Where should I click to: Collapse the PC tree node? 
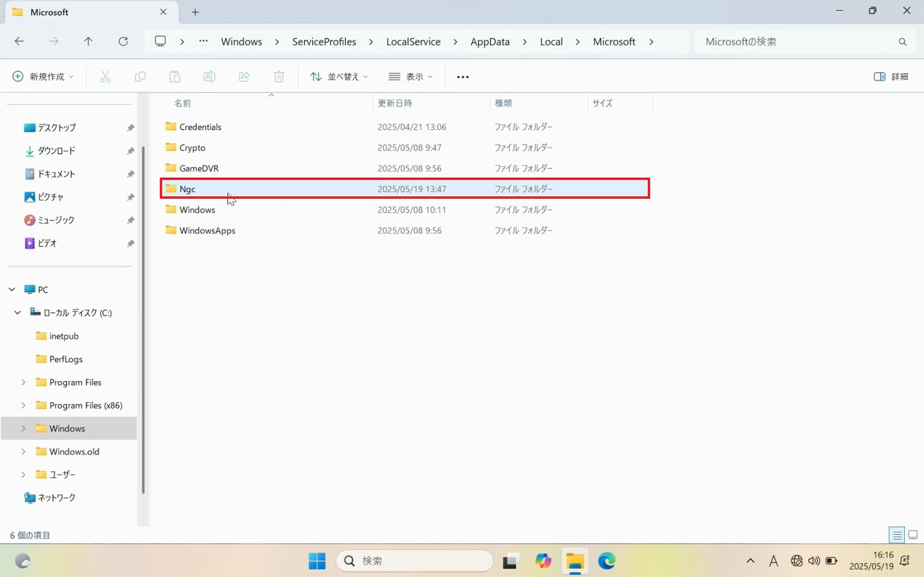[12, 289]
